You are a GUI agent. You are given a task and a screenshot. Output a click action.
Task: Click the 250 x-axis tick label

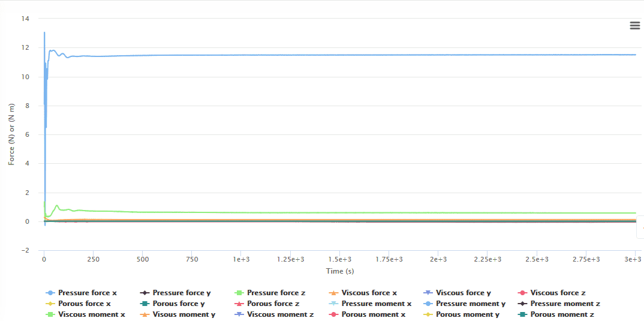pos(93,259)
